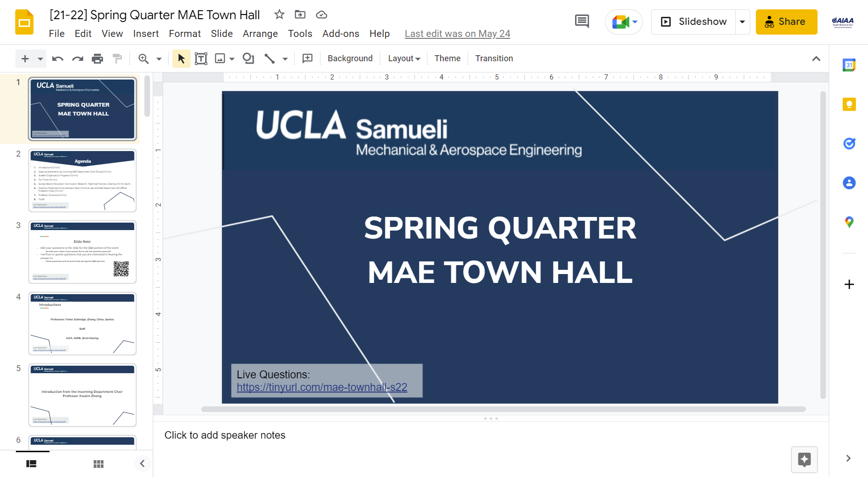
Task: Click the presentation title field
Action: coord(155,15)
